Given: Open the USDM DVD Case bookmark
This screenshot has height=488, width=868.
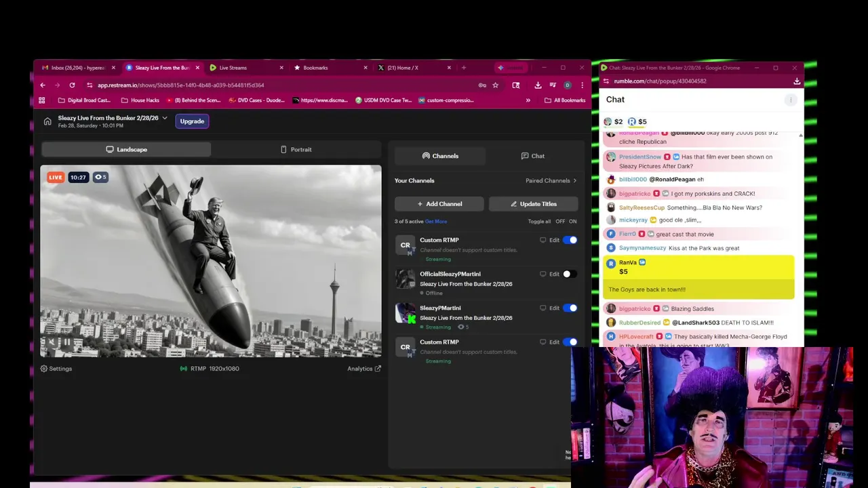Looking at the screenshot, I should point(382,100).
